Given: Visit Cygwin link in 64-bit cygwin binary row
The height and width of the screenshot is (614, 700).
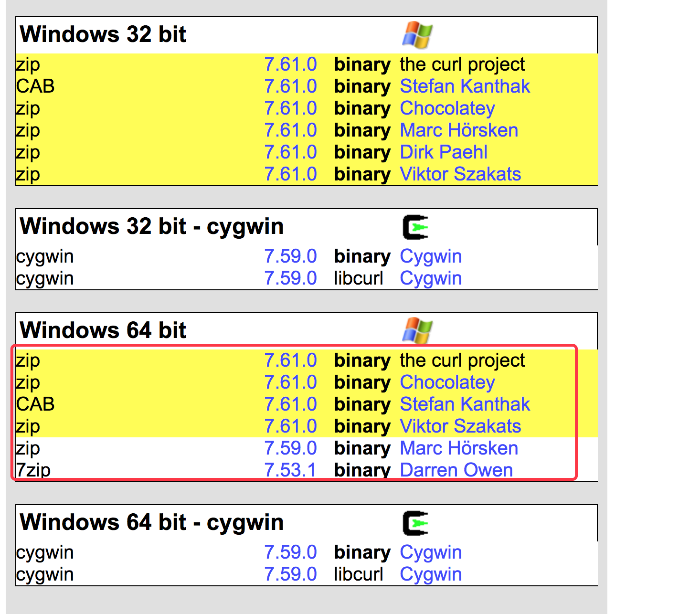Looking at the screenshot, I should (431, 553).
